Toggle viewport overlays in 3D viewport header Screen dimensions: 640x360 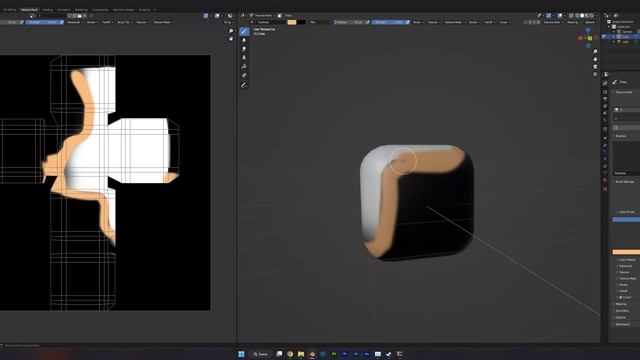560,16
